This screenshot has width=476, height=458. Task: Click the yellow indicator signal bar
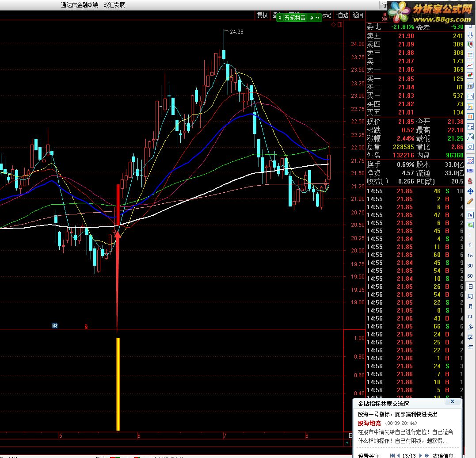[118, 384]
